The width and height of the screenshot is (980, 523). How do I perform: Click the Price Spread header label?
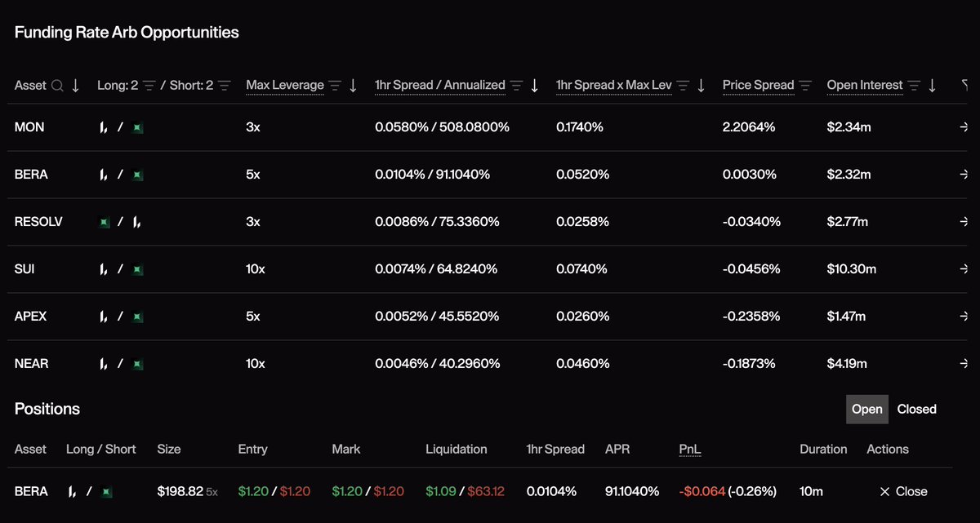[x=758, y=86]
